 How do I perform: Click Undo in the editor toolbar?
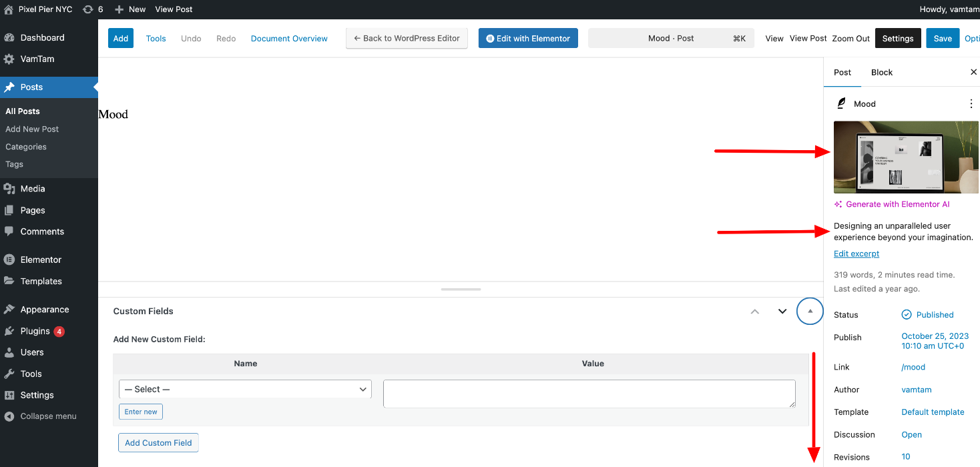point(191,38)
